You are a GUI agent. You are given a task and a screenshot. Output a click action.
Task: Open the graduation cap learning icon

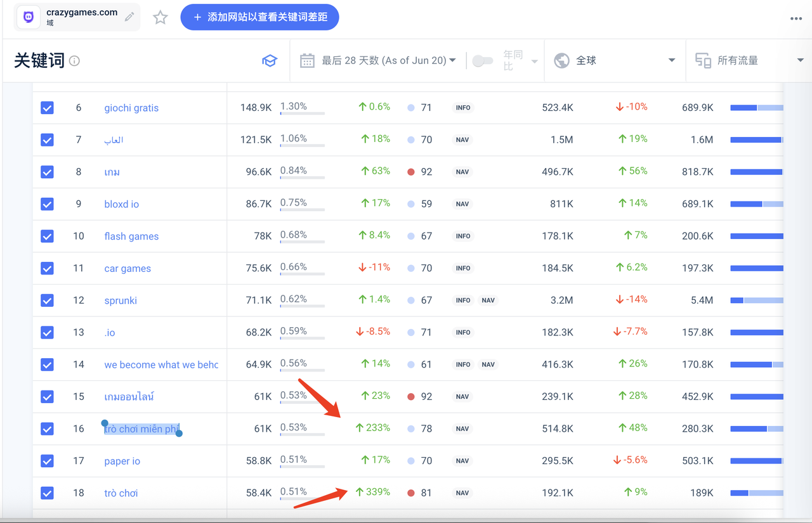click(270, 61)
